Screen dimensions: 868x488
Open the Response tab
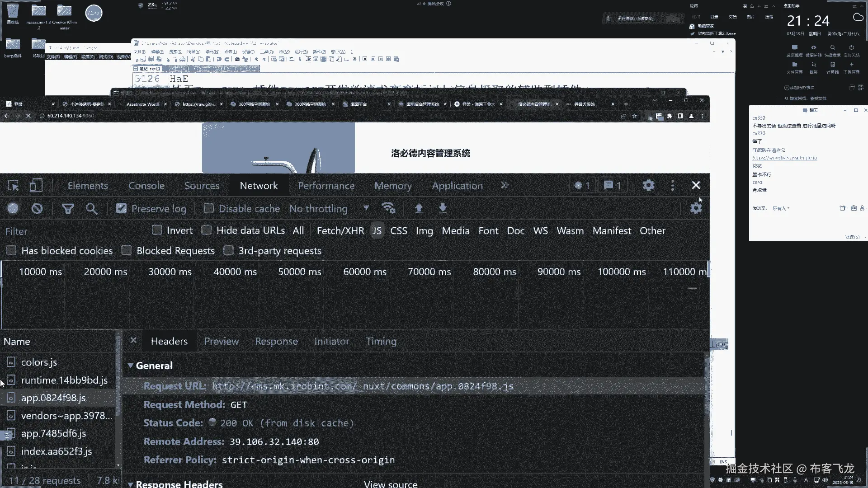tap(276, 342)
